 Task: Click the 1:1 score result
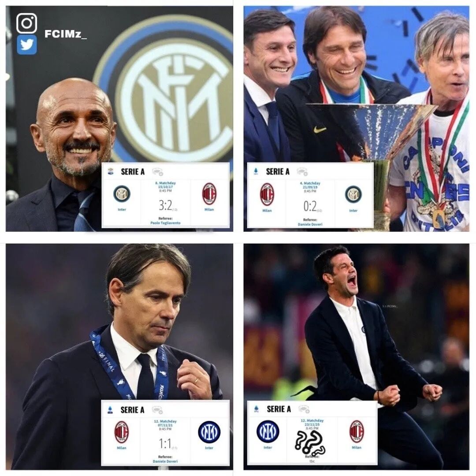165,444
